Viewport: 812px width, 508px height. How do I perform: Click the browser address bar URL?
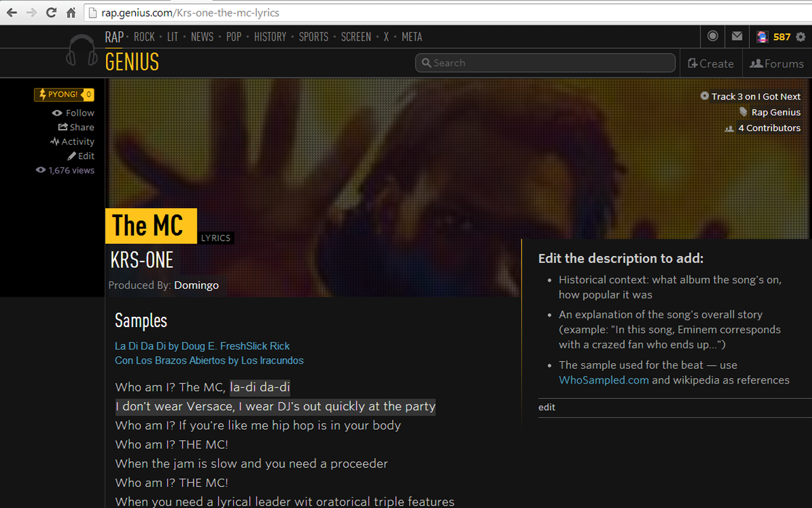(190, 13)
